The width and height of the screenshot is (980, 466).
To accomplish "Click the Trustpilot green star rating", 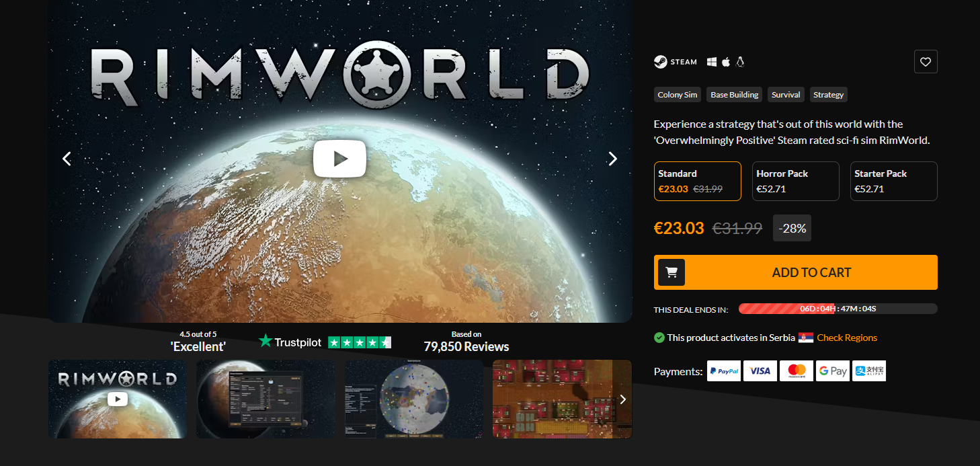I will coord(360,342).
